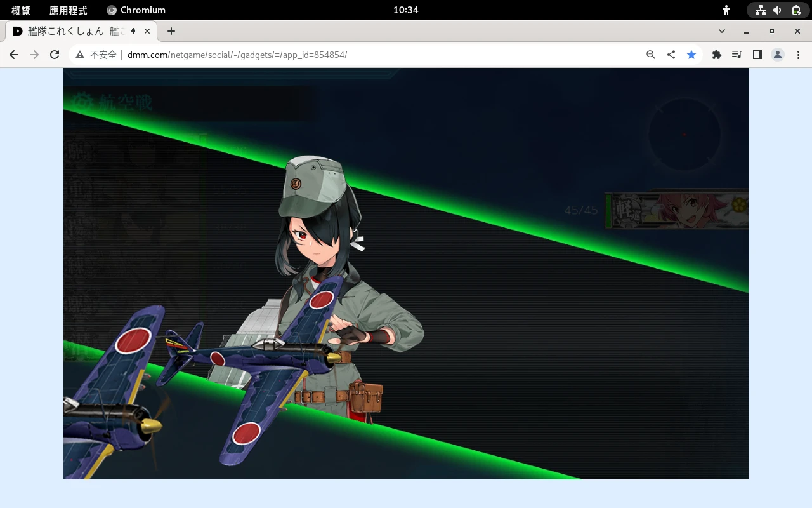Open the Extensions puzzle icon

coord(716,55)
